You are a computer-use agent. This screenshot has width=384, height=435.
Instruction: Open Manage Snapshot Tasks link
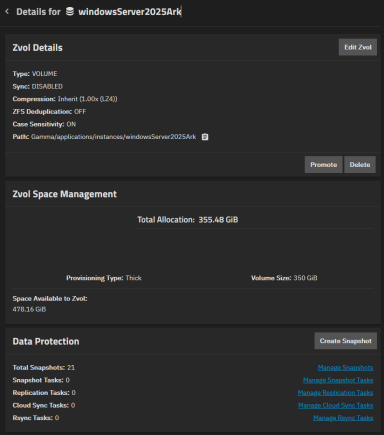click(x=338, y=380)
